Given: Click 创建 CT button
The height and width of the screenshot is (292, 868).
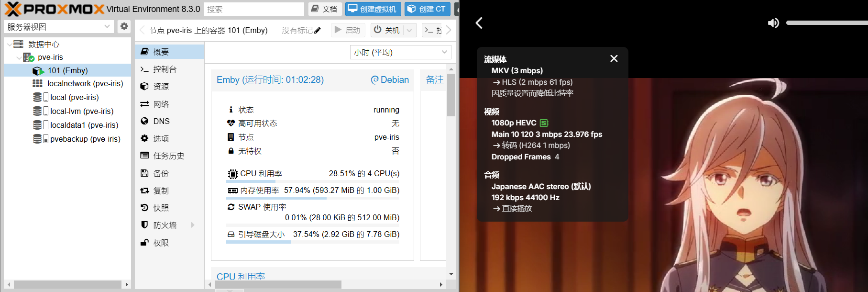Looking at the screenshot, I should pos(427,9).
